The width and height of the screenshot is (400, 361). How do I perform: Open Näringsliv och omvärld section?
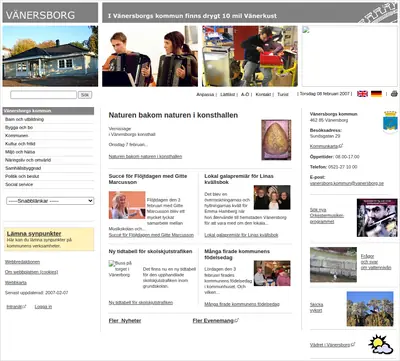49,160
